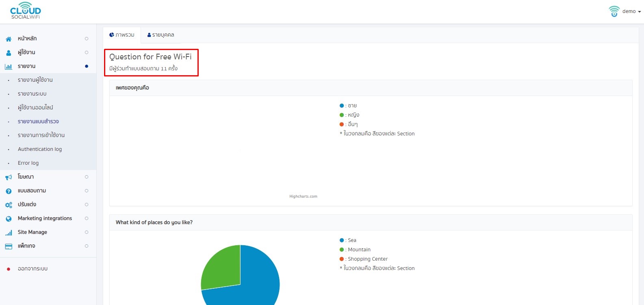This screenshot has width=644, height=305.
Task: Open the Error log link
Action: [28, 163]
